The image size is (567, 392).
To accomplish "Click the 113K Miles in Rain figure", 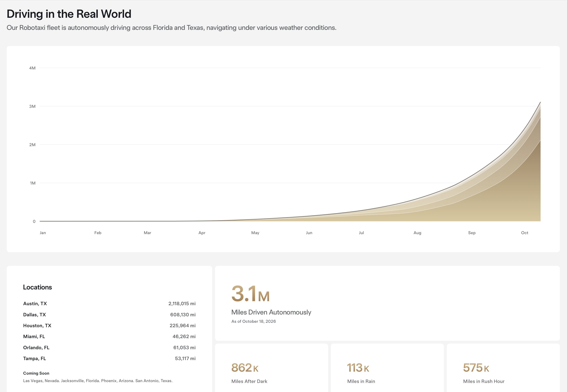I will (x=358, y=368).
